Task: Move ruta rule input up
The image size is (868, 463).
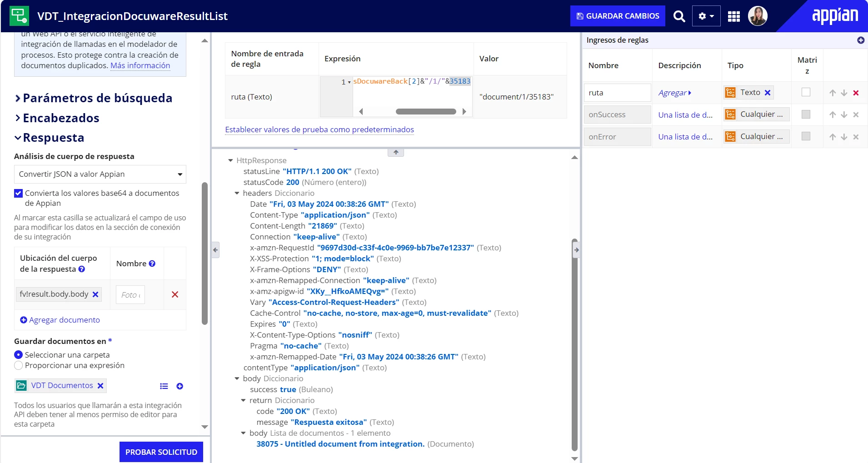Action: pos(833,93)
